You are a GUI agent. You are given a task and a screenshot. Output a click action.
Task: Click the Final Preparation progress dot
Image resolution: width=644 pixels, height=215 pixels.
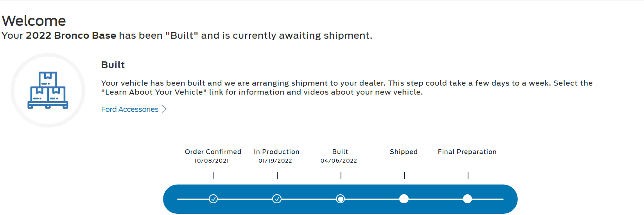click(467, 199)
